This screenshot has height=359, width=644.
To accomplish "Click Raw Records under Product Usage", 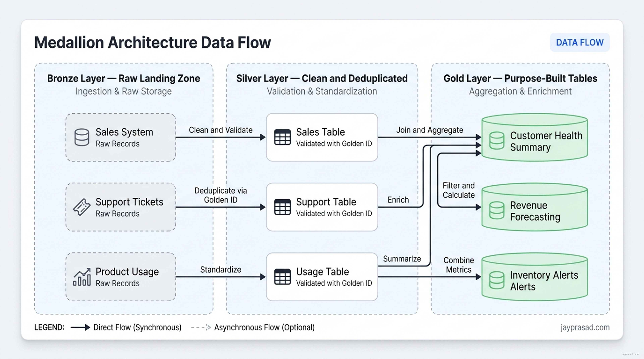I will coord(117,283).
